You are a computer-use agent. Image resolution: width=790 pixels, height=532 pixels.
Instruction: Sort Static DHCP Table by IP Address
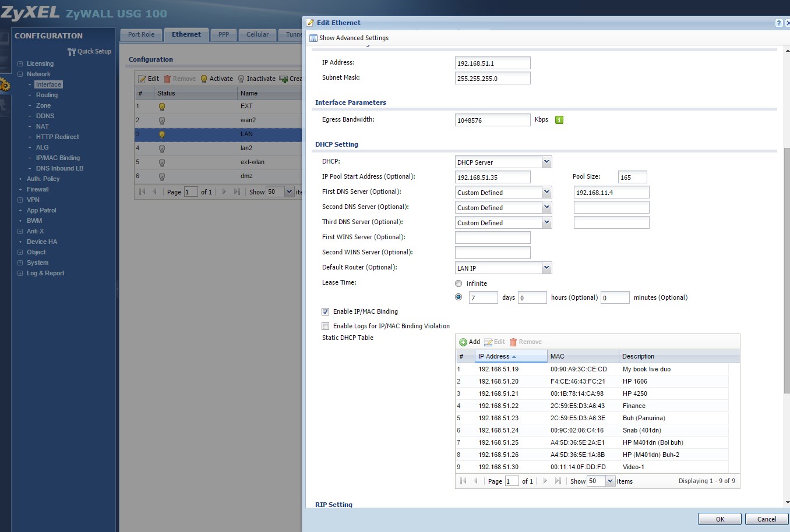(511, 356)
